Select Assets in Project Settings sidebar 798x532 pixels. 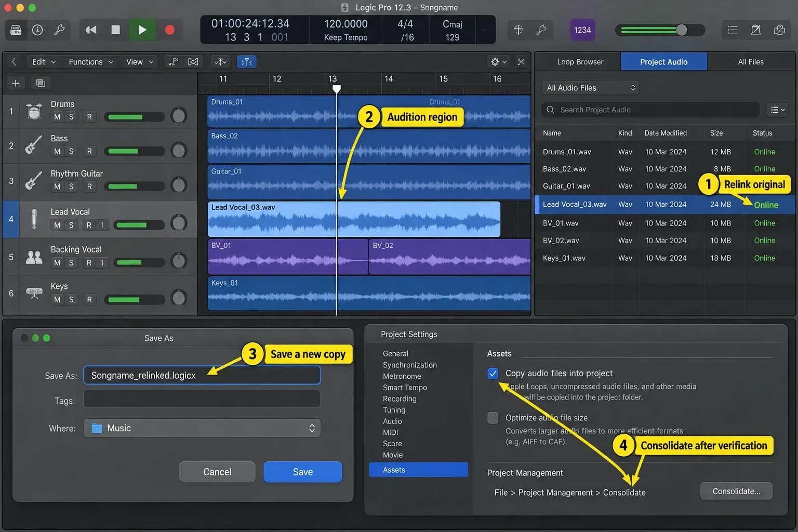(418, 470)
